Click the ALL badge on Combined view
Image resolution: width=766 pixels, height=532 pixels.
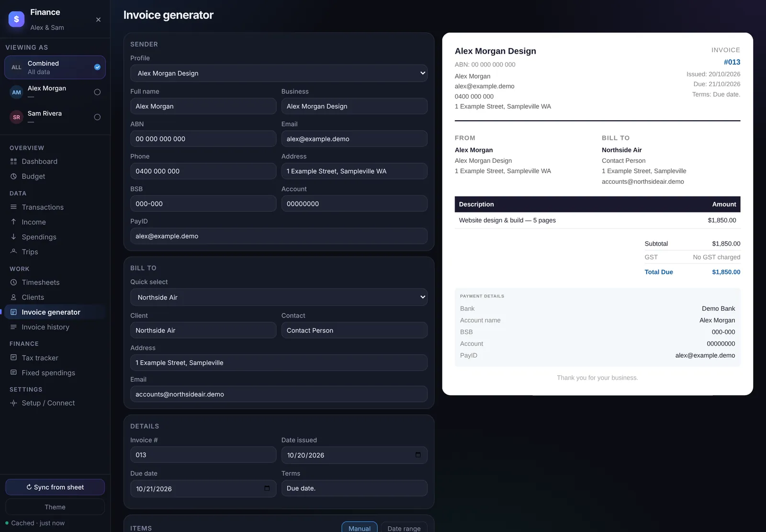pyautogui.click(x=17, y=67)
